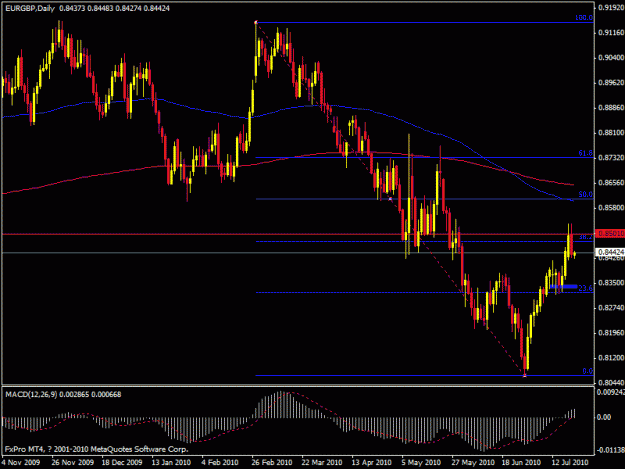Click the 18 Jun 2010 date label
Viewport: 625px width, 469px height.
coord(521,463)
